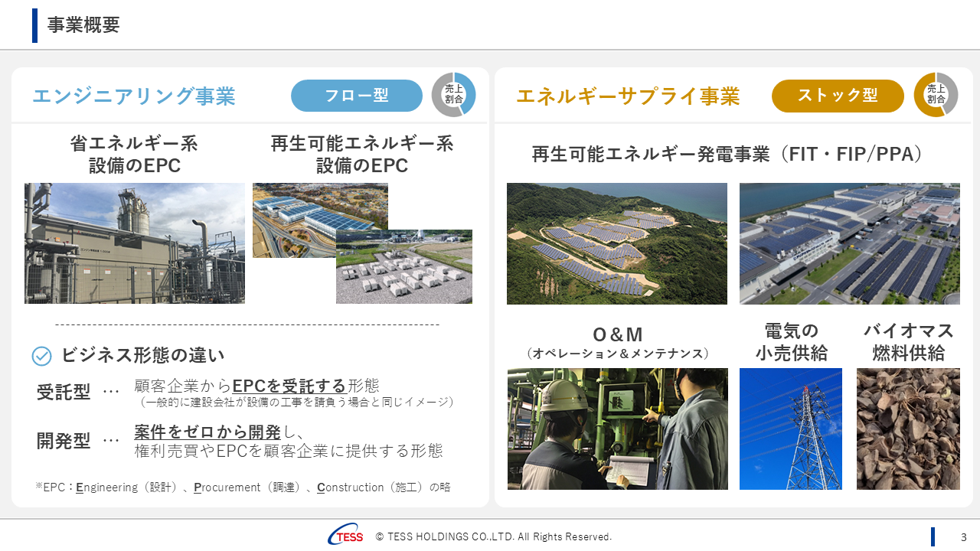Image resolution: width=980 pixels, height=551 pixels.
Task: Enable the 受託型 business type option
Action: pos(57,387)
